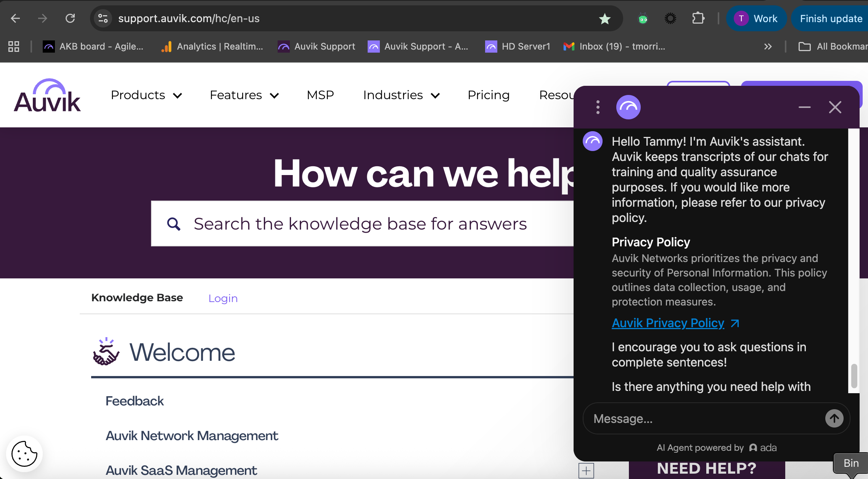The image size is (868, 479).
Task: Close the chat widget
Action: [835, 107]
